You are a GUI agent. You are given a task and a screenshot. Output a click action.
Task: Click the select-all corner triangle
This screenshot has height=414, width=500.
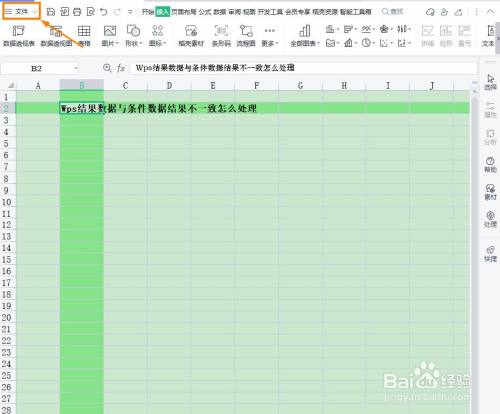pos(11,86)
